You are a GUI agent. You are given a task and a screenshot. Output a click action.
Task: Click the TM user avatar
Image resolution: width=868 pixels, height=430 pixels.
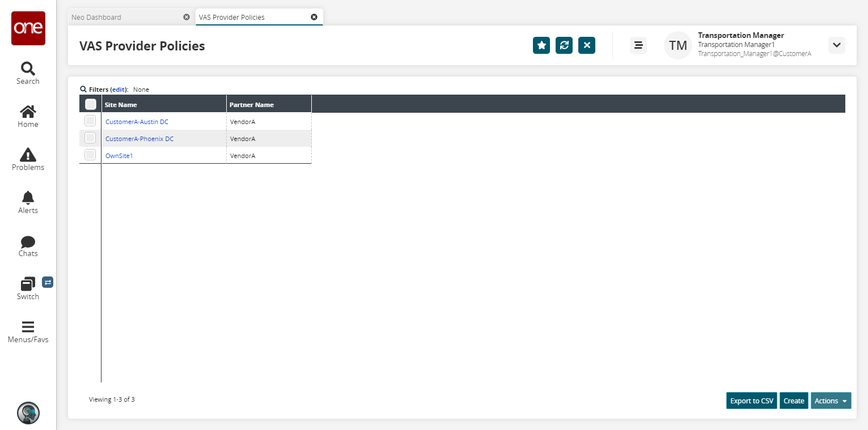678,45
